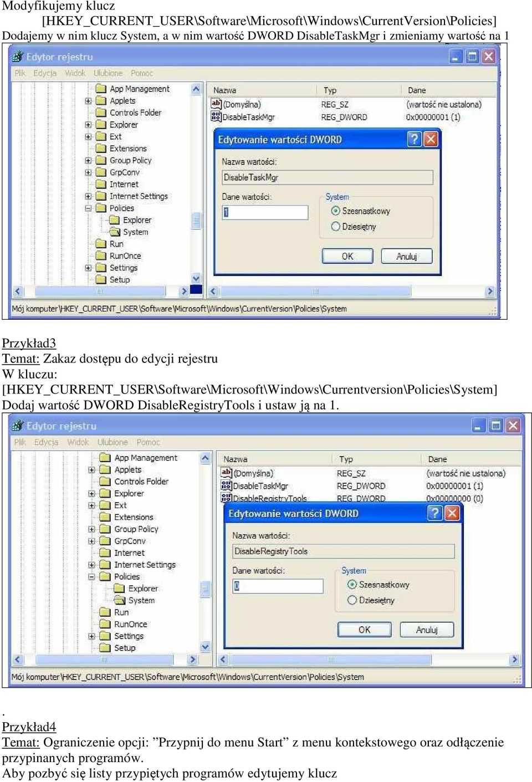Select Internet folder icon in the upper tree
Viewport: 532px width, 782px height.
[x=101, y=184]
